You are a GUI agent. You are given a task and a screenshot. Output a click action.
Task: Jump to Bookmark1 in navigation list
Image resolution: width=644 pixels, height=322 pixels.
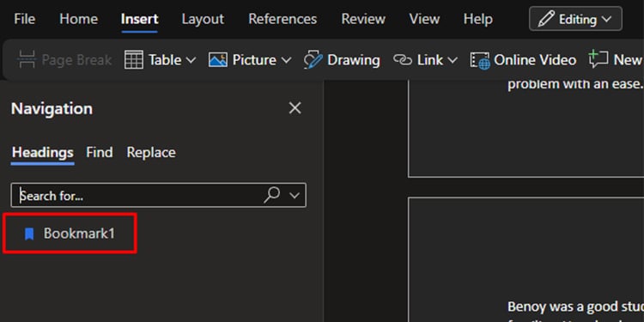[x=70, y=234]
